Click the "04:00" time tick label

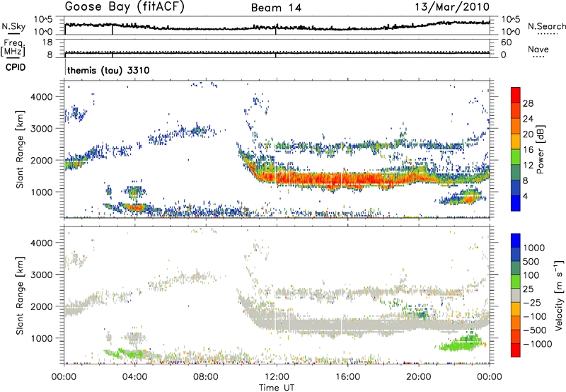[x=134, y=377]
